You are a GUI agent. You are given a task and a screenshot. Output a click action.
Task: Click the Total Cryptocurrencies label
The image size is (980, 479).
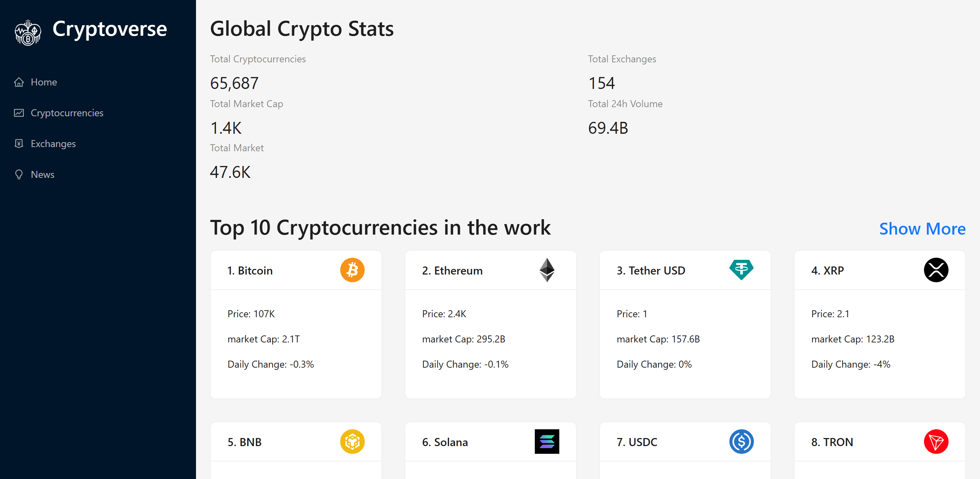[258, 59]
